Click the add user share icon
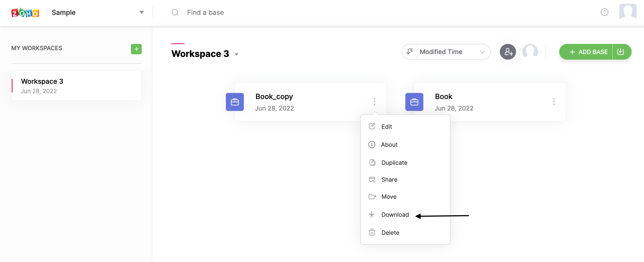 (508, 52)
